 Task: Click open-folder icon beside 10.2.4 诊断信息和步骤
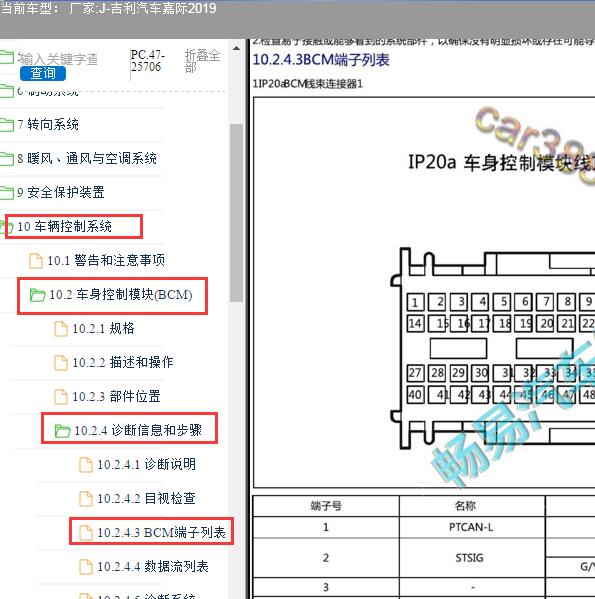(x=62, y=431)
